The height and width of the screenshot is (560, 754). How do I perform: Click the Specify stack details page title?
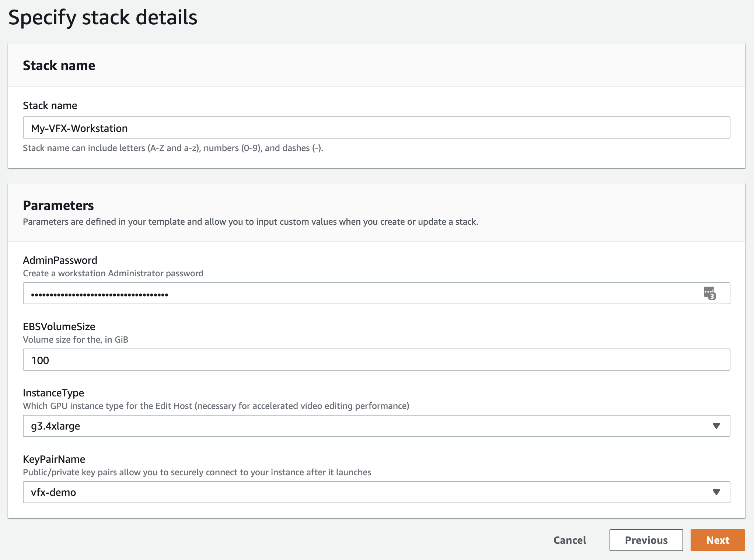[x=103, y=17]
